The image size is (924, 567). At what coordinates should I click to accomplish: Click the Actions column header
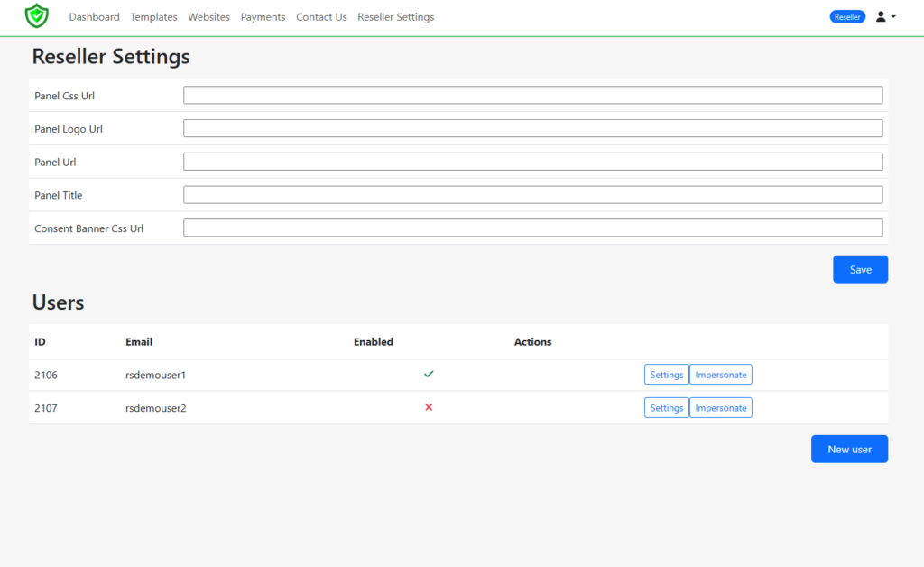pos(532,342)
